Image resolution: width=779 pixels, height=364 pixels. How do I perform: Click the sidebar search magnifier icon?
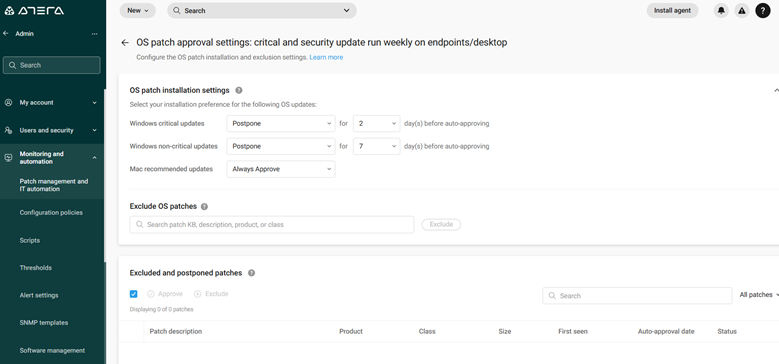[12, 65]
